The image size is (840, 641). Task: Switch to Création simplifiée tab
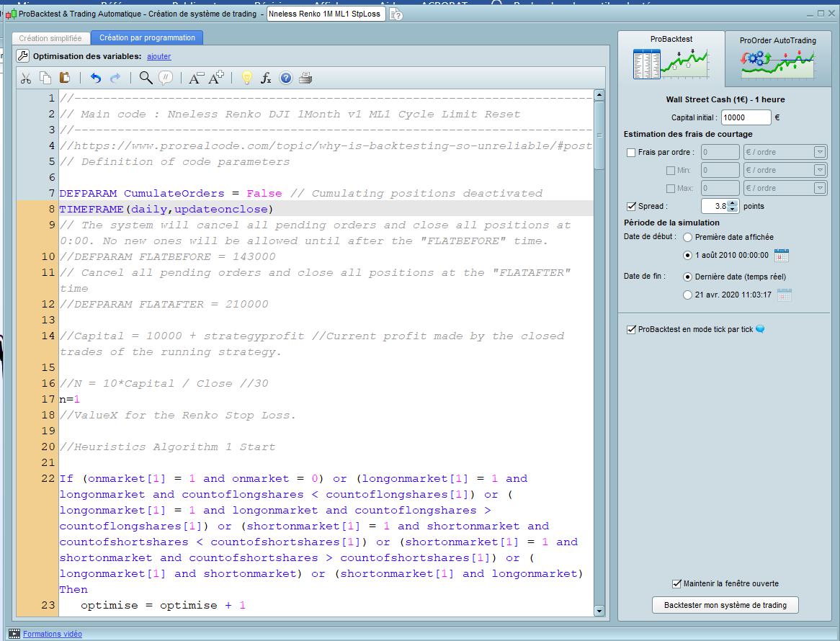[50, 38]
